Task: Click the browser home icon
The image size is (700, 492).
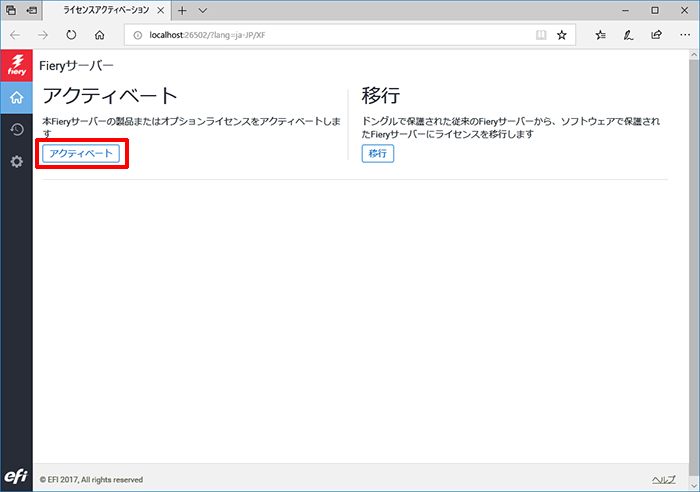Action: pyautogui.click(x=100, y=35)
